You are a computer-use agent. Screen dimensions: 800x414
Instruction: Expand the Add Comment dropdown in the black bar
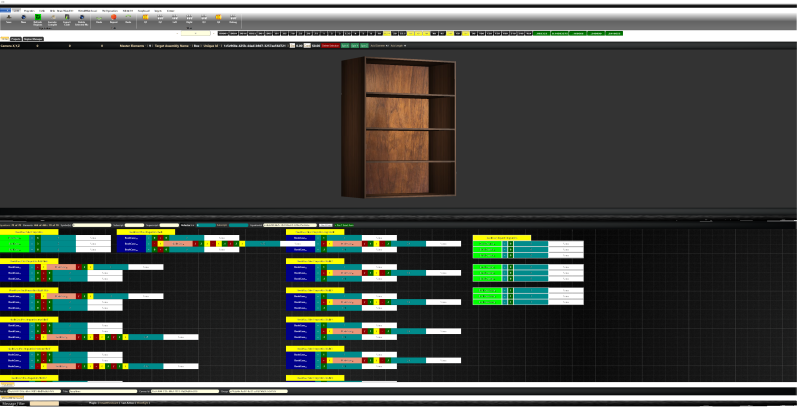(387, 45)
